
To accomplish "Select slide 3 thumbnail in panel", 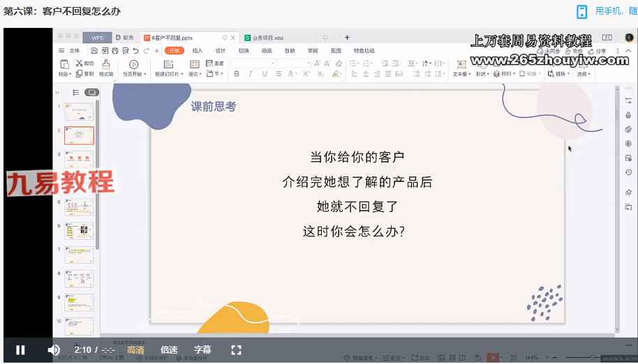I will [79, 160].
